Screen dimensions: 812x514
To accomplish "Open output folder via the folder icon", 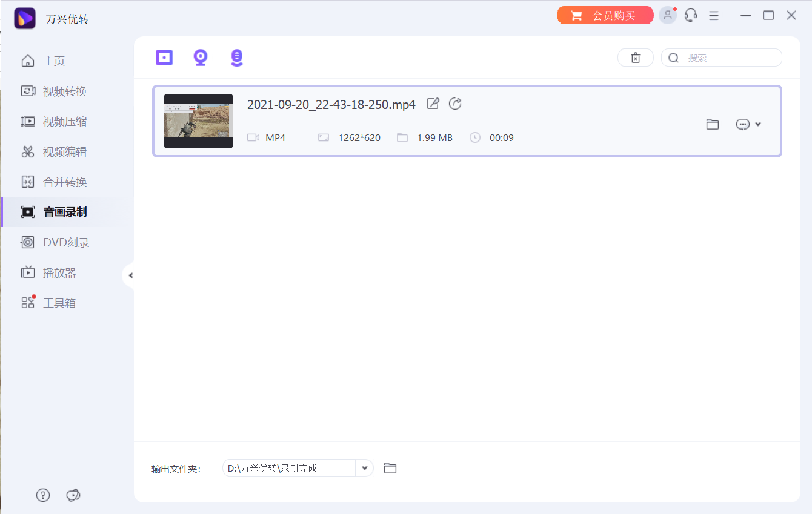I will tap(390, 467).
